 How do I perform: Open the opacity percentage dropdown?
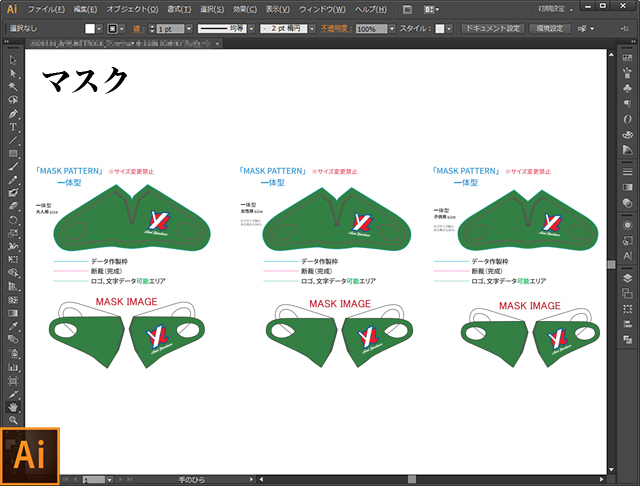392,29
